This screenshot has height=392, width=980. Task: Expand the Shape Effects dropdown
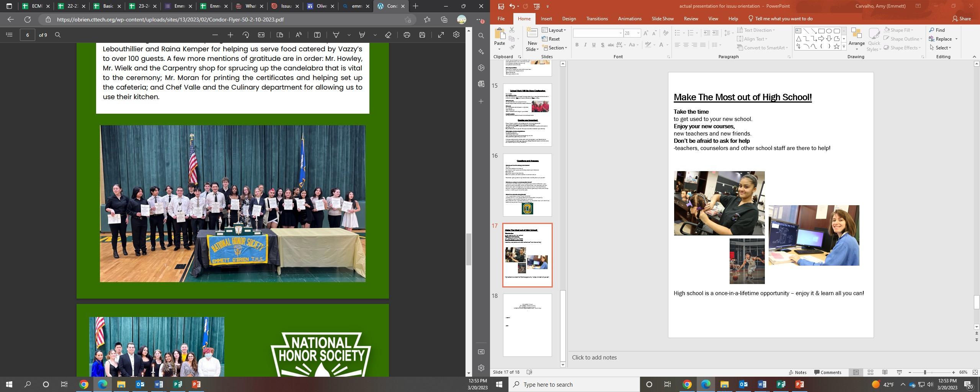[902, 48]
